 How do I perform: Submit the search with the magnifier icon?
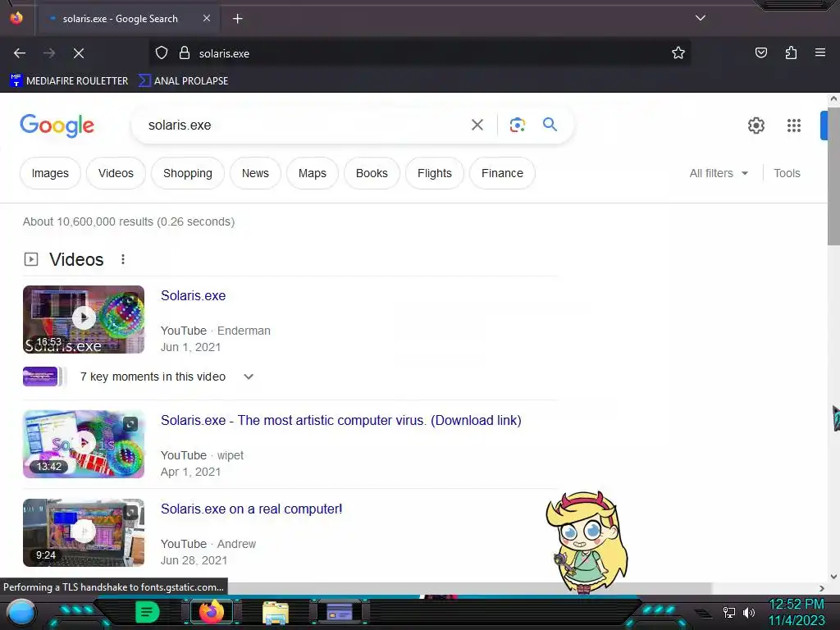tap(550, 125)
